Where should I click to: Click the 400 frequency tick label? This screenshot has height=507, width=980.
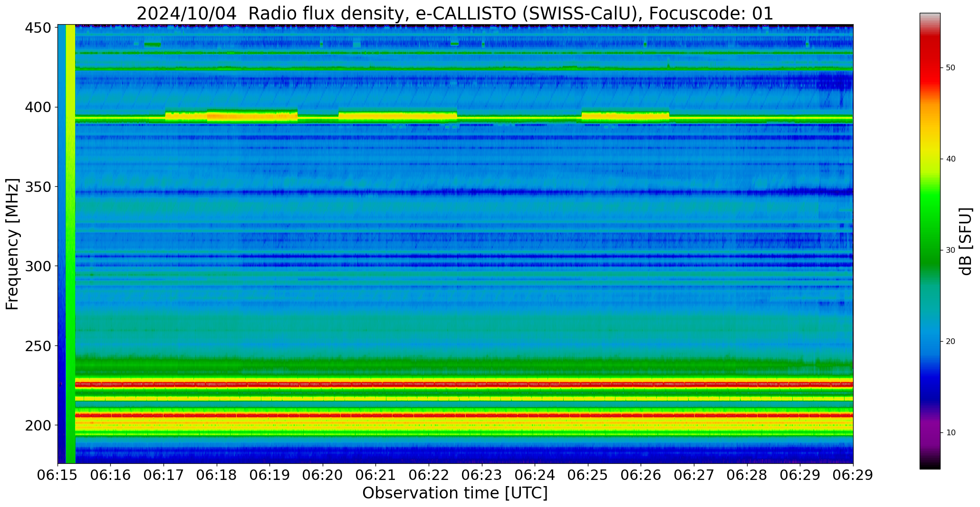point(38,107)
